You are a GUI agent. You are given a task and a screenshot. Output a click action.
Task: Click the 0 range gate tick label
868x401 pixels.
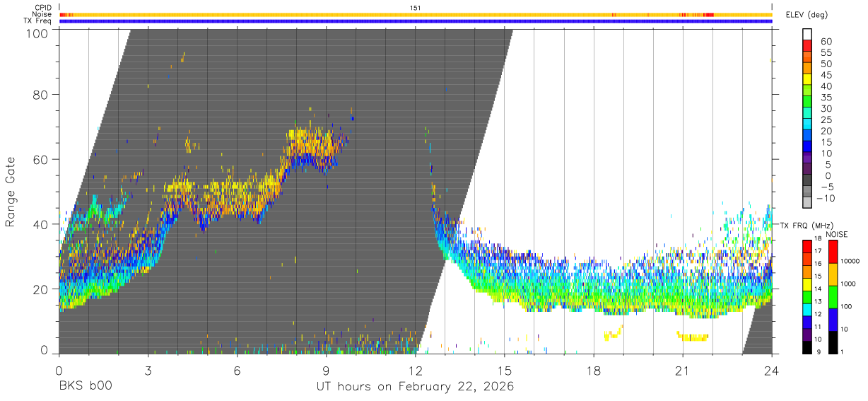click(x=45, y=350)
